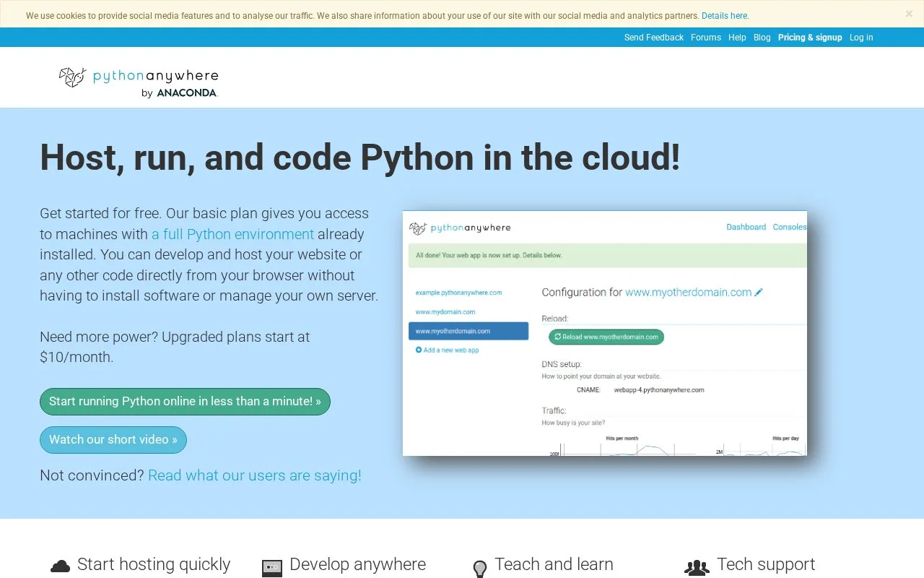Image resolution: width=924 pixels, height=578 pixels.
Task: Open Pricing & signup page
Action: (x=810, y=38)
